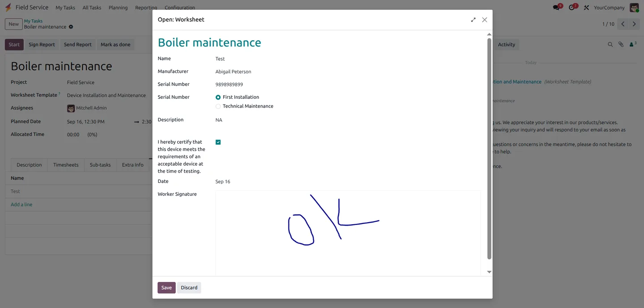Image resolution: width=644 pixels, height=308 pixels.
Task: Click the Boiler maintenance task title
Action: tap(61, 66)
